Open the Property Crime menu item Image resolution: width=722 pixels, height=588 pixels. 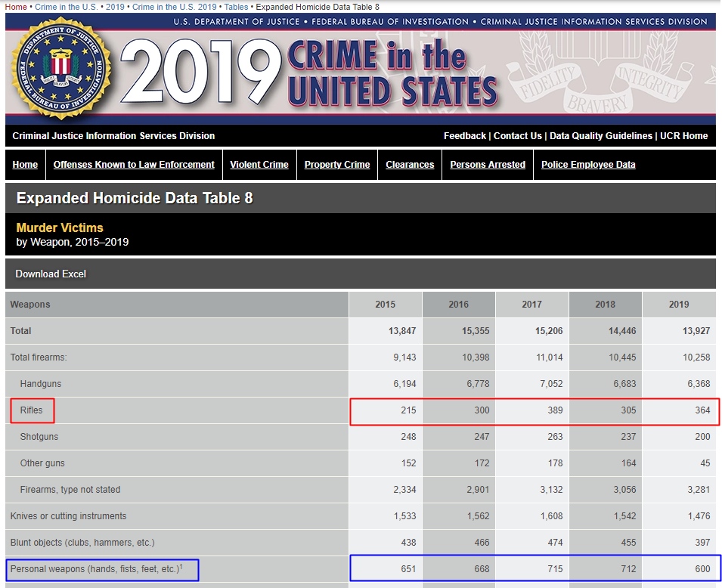point(337,164)
